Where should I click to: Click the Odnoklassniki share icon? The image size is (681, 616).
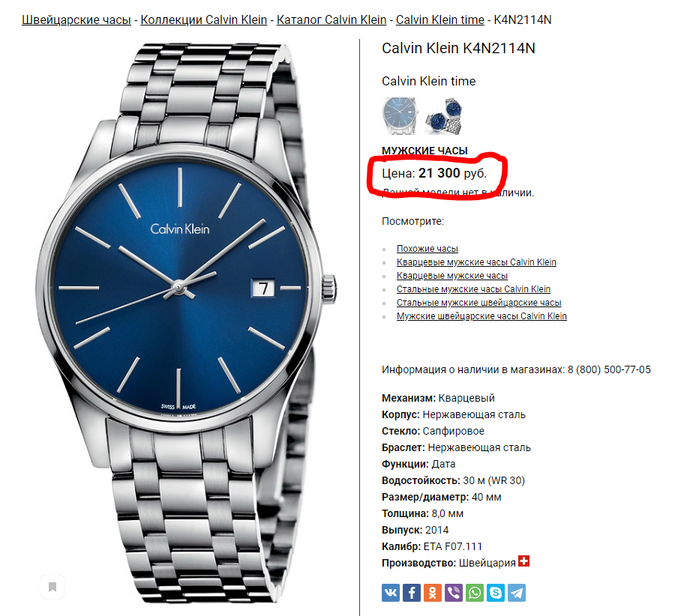point(433,593)
